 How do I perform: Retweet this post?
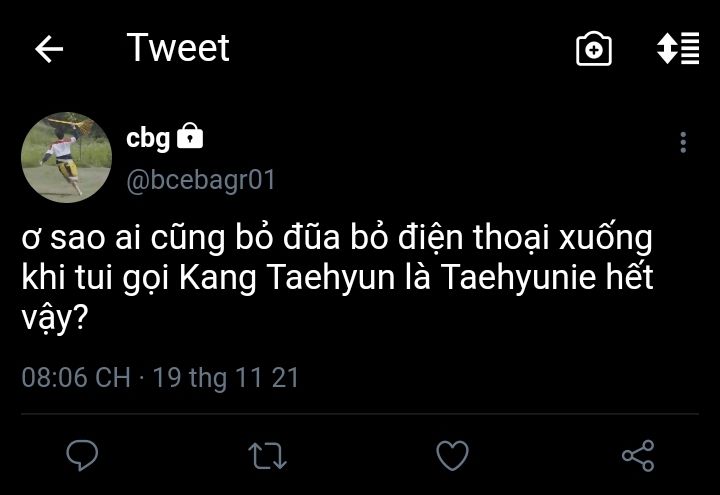click(267, 456)
